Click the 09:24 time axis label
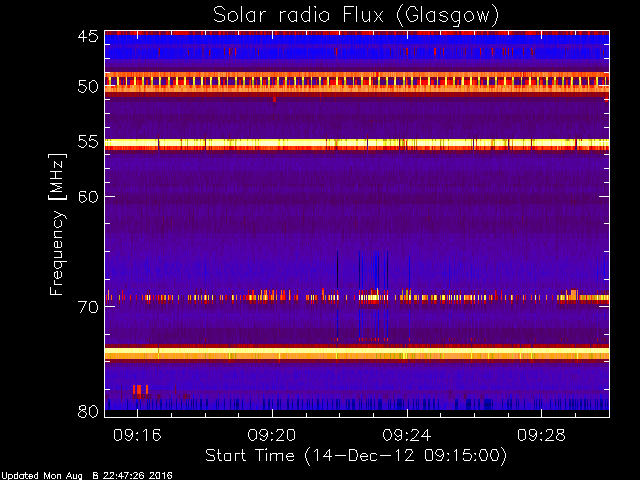 pyautogui.click(x=407, y=436)
